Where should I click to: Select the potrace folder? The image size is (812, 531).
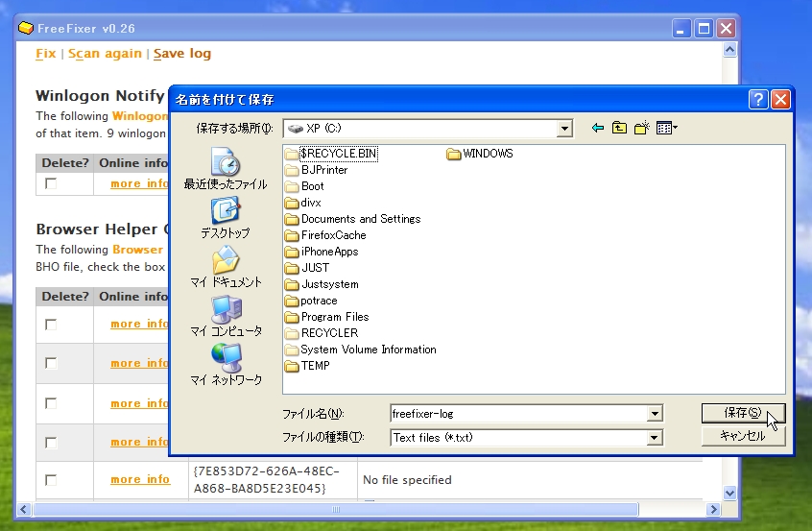[x=311, y=301]
